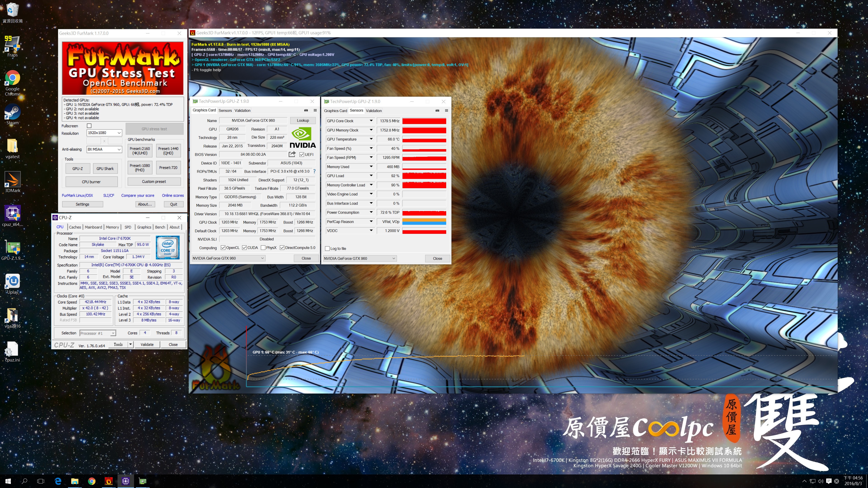Click the Validate button in CPU-Z
The image size is (868, 488).
point(147,344)
